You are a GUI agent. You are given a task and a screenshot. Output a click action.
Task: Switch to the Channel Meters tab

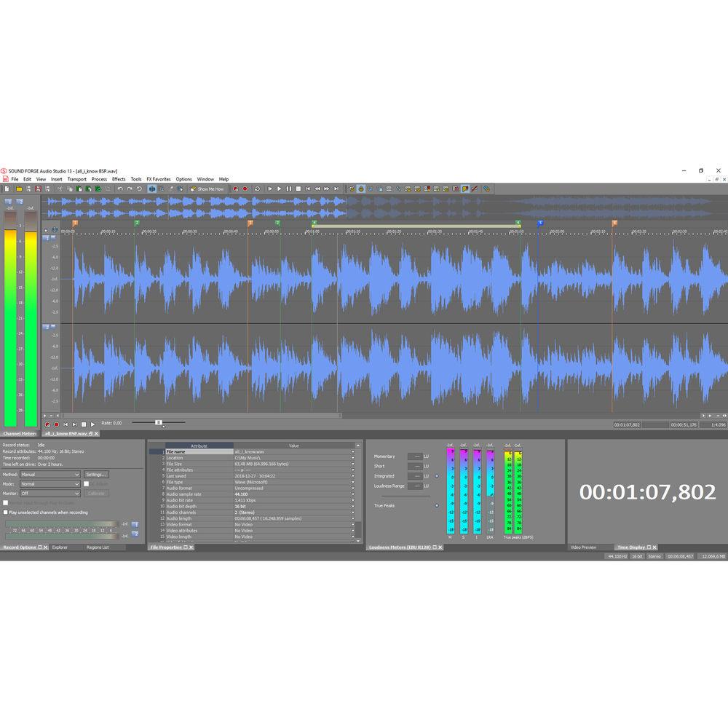coord(19,433)
